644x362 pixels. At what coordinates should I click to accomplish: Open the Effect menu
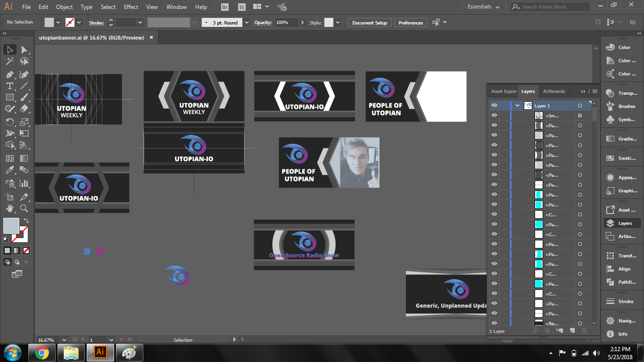pos(131,7)
